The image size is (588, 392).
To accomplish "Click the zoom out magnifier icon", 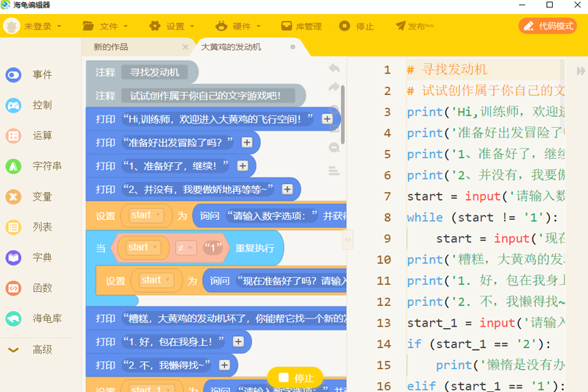I will click(x=334, y=147).
